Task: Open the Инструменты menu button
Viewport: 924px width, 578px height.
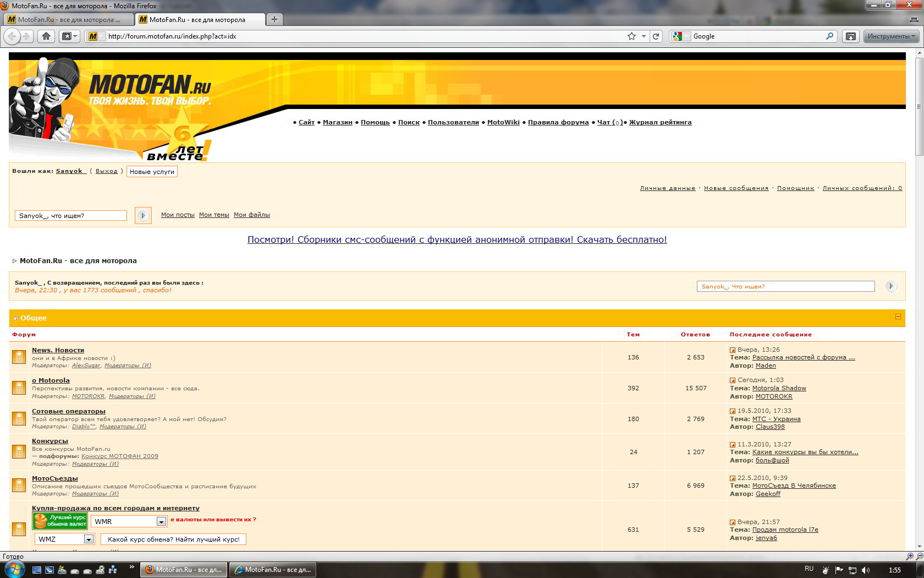Action: (891, 36)
